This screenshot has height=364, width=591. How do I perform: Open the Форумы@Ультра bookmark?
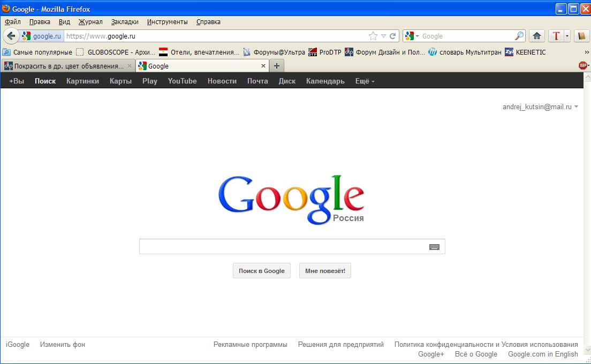(274, 52)
